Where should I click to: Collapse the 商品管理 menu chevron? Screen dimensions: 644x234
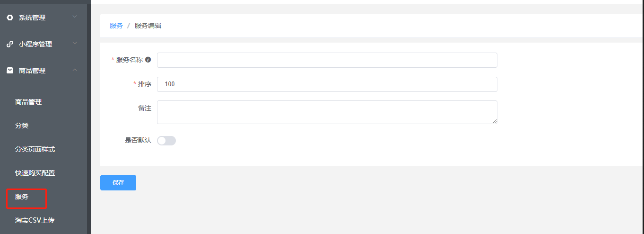coord(75,70)
